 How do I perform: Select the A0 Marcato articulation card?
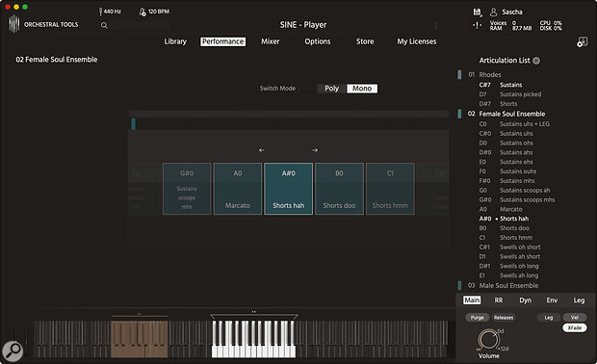(x=238, y=189)
